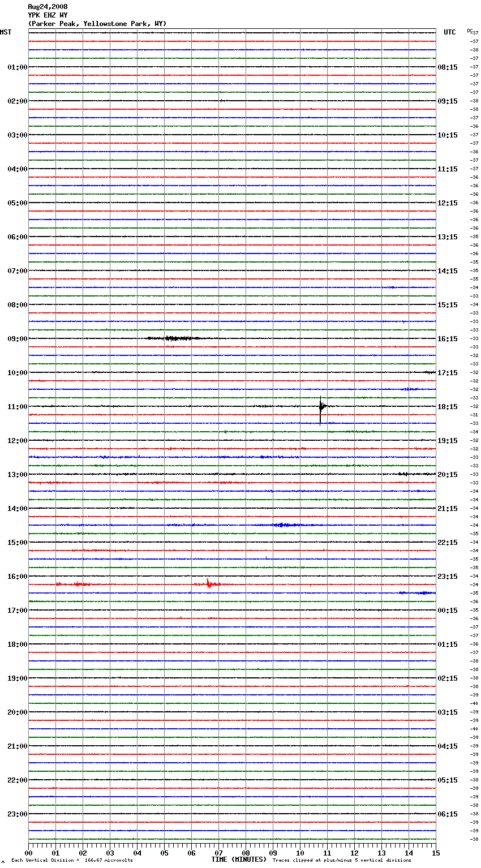This screenshot has height=868, width=481.
Task: Click UTC time label '16:15'
Action: coord(448,339)
